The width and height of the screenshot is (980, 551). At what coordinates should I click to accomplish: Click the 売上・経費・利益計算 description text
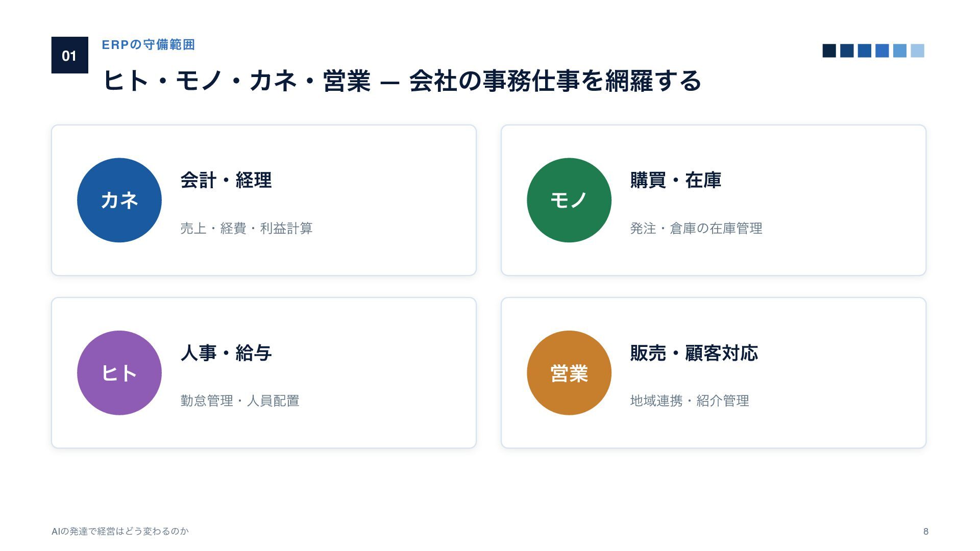click(247, 228)
